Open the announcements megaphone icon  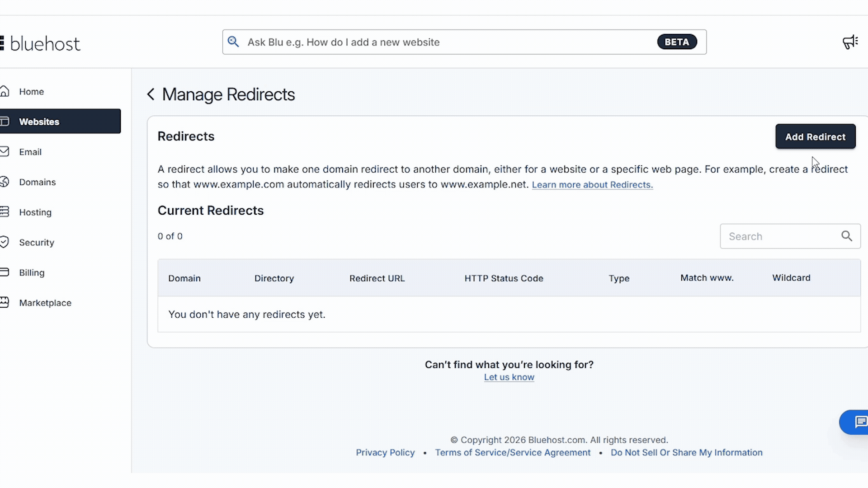click(x=850, y=42)
